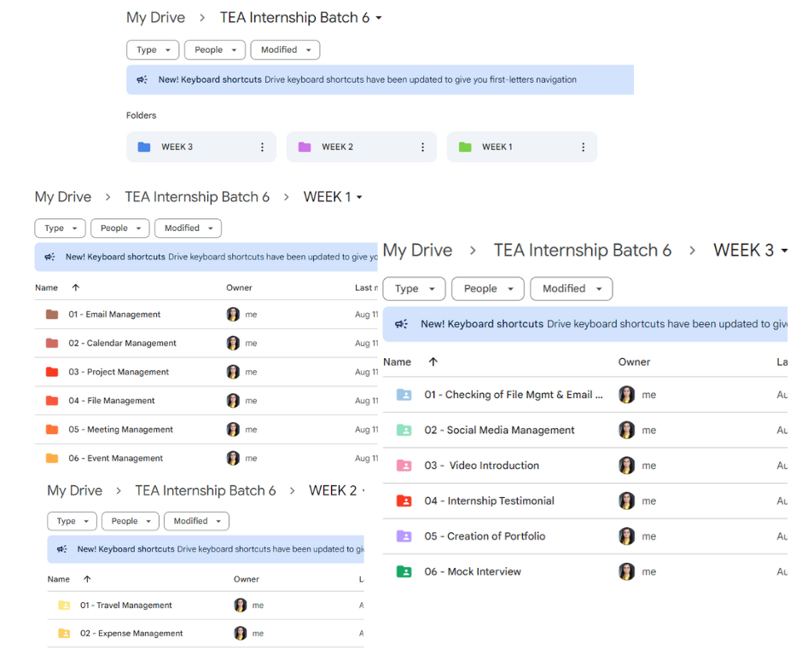Open the People filter in the WEEK 1 view
Viewport: 802px width, 672px height.
click(120, 228)
